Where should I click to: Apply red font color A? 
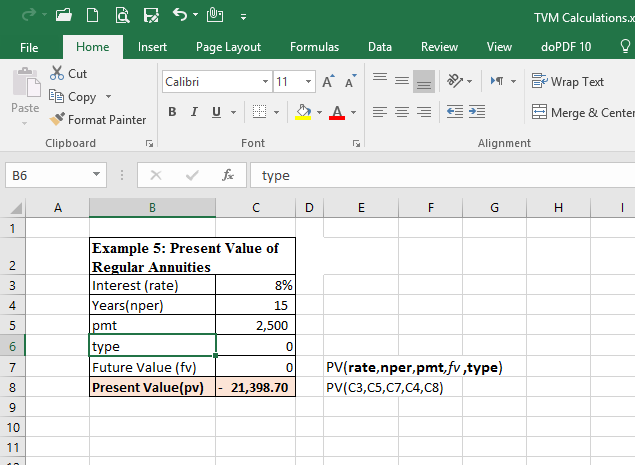337,111
